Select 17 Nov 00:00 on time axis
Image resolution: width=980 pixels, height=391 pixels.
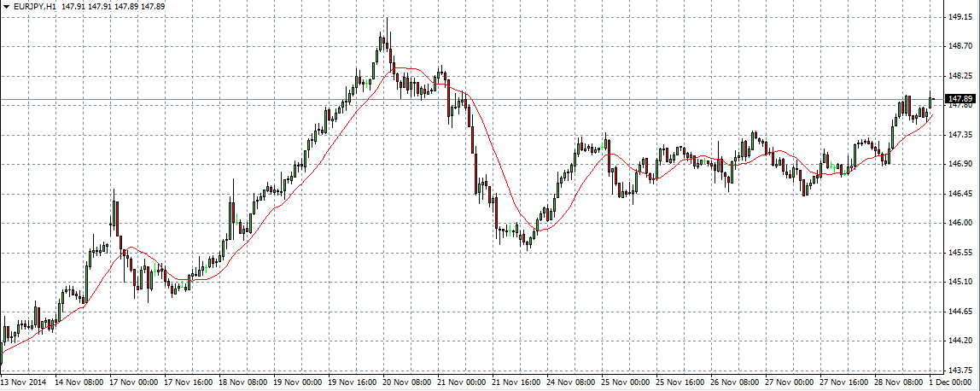click(134, 383)
